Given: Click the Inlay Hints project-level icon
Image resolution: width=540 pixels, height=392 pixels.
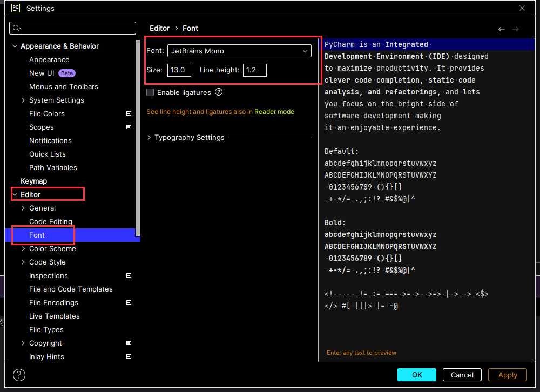Looking at the screenshot, I should pyautogui.click(x=129, y=356).
